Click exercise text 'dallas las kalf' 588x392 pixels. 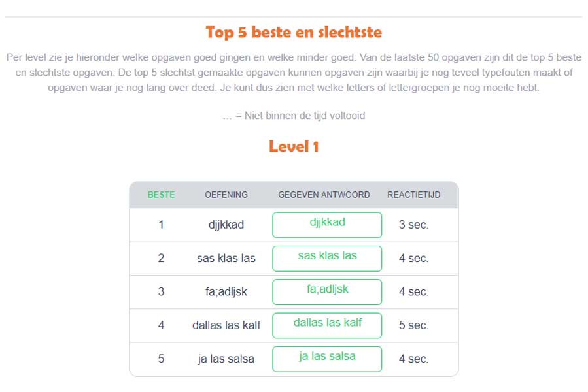click(226, 325)
